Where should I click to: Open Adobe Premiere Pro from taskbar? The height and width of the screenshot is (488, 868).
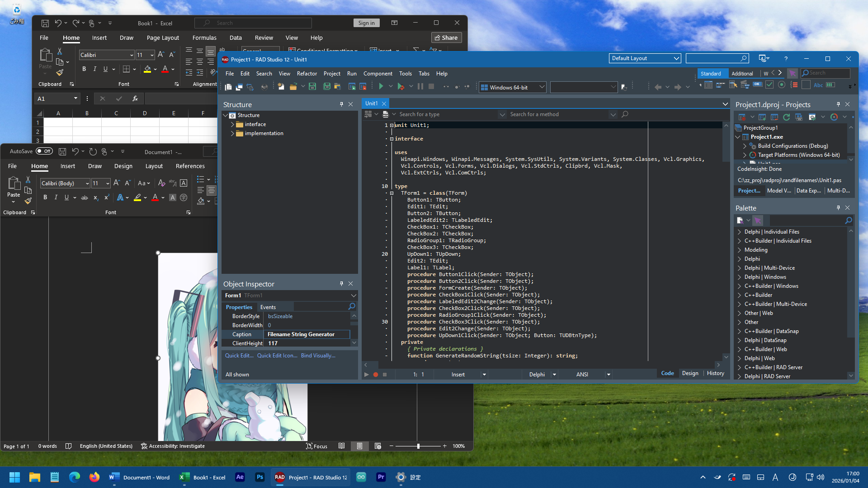click(381, 477)
